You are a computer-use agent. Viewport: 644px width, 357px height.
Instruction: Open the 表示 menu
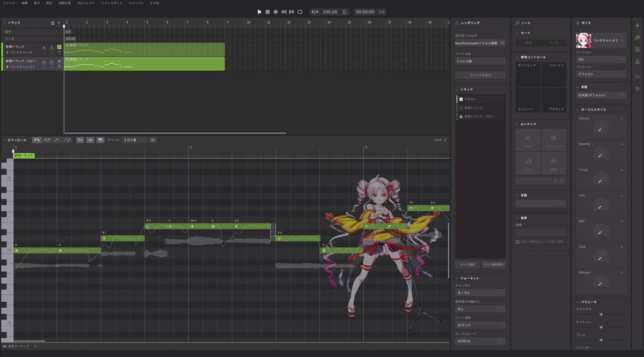click(x=37, y=3)
